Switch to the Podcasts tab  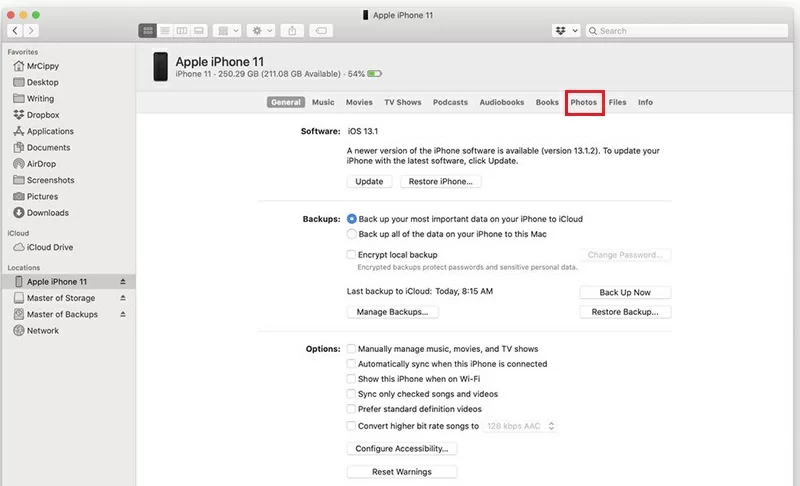450,102
